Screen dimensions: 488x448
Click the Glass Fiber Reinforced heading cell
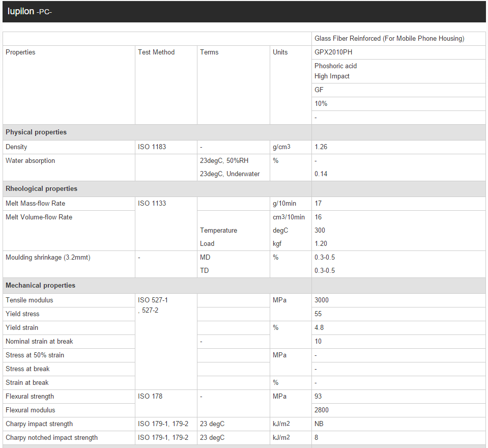pos(398,39)
